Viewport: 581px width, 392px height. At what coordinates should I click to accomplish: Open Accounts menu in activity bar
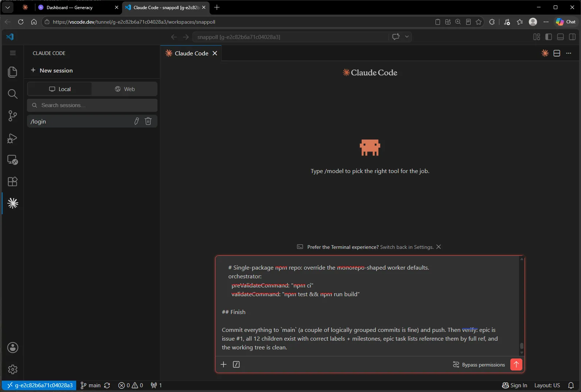coord(13,348)
